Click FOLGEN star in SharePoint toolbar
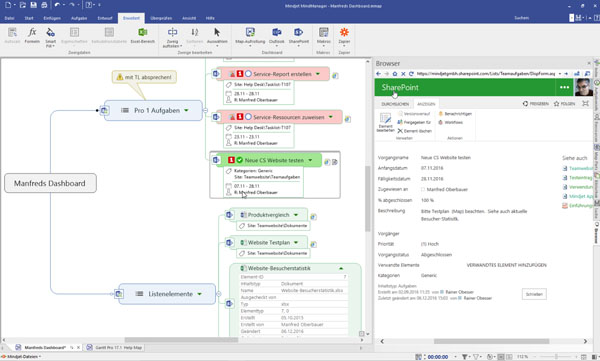This screenshot has width=600, height=361. pyautogui.click(x=564, y=104)
